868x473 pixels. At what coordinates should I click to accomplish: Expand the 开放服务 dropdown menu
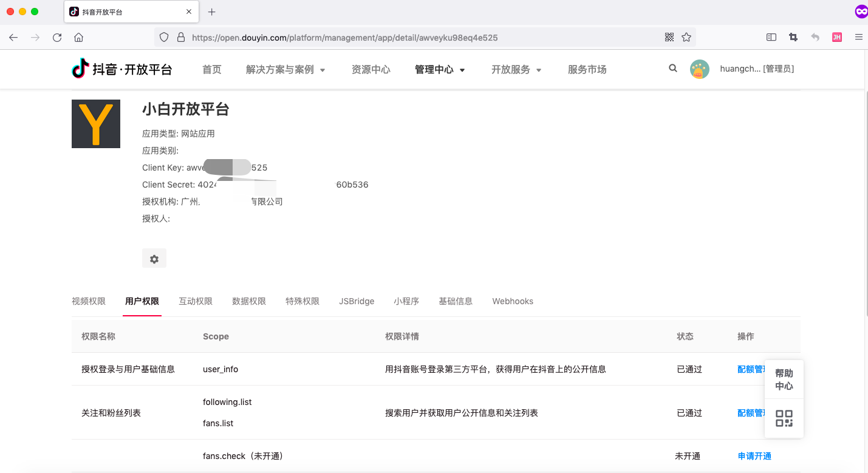pos(516,70)
